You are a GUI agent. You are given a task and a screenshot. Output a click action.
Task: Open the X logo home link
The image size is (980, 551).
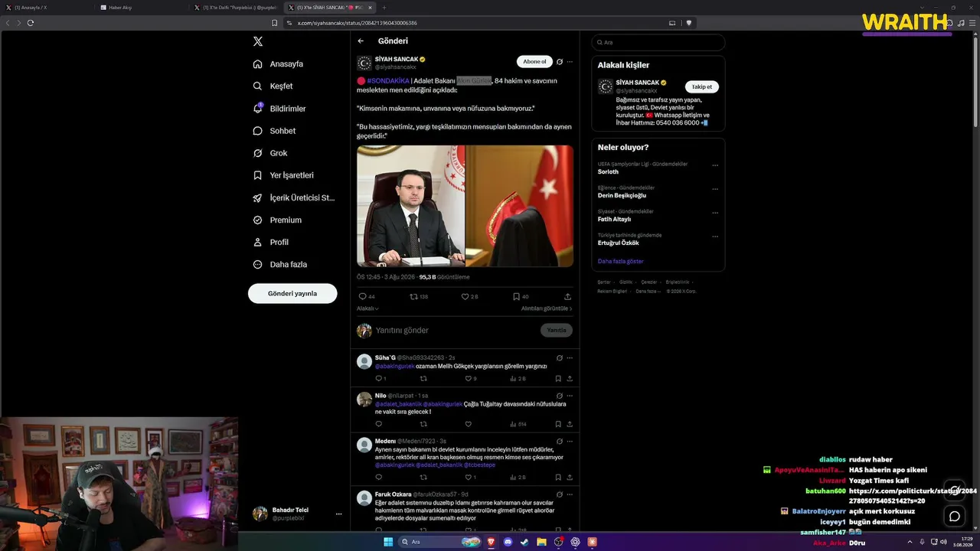click(258, 41)
